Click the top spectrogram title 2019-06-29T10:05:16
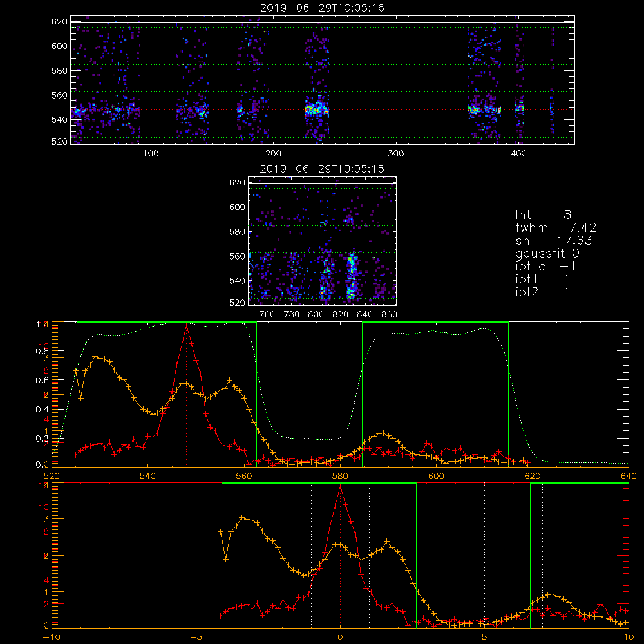 323,8
